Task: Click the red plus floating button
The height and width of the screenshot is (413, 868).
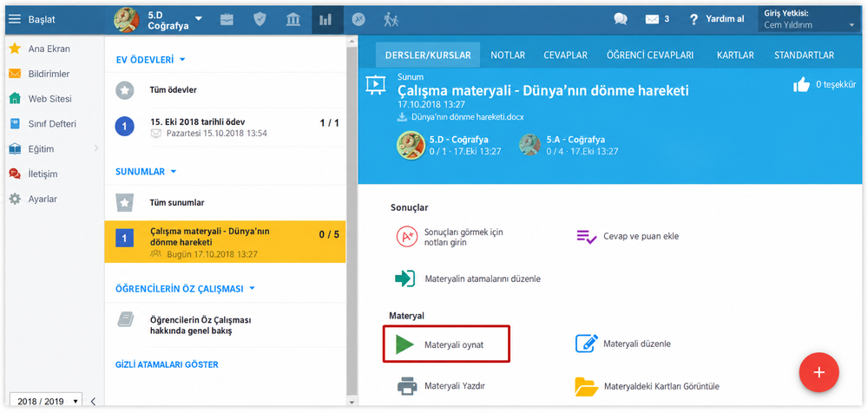Action: pos(819,372)
